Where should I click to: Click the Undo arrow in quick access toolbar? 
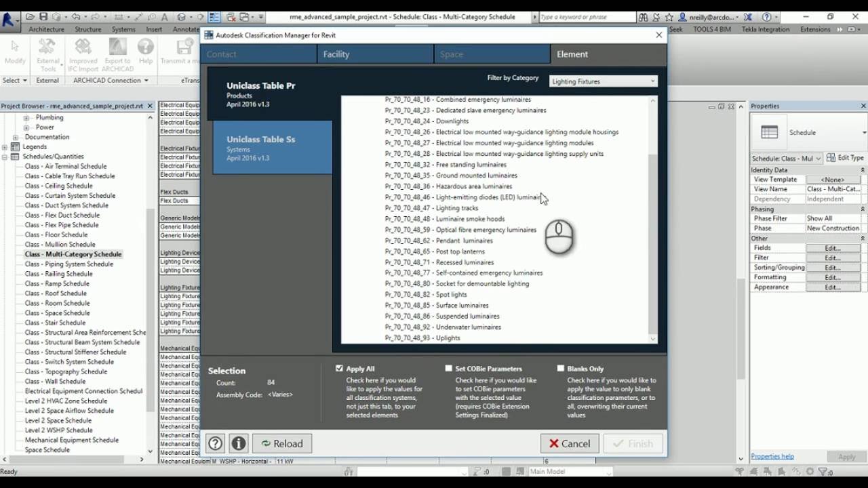(x=75, y=16)
